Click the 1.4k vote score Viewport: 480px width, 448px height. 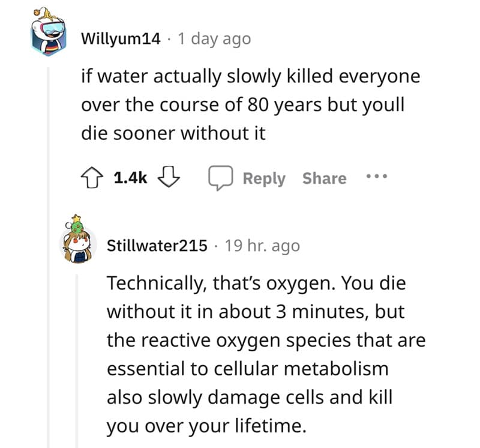(x=130, y=178)
